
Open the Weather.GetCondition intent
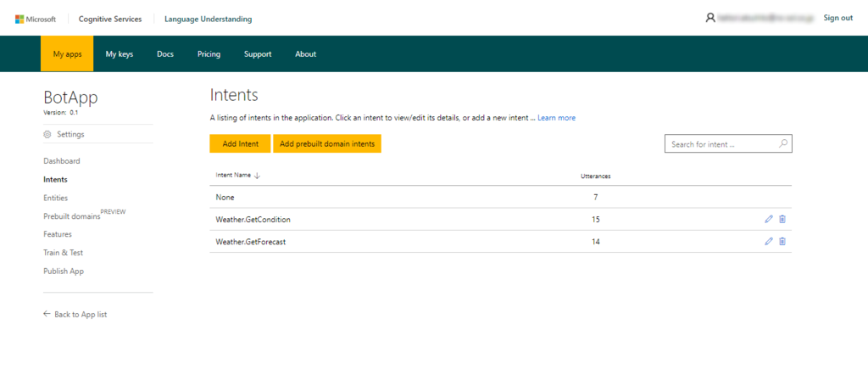[253, 220]
